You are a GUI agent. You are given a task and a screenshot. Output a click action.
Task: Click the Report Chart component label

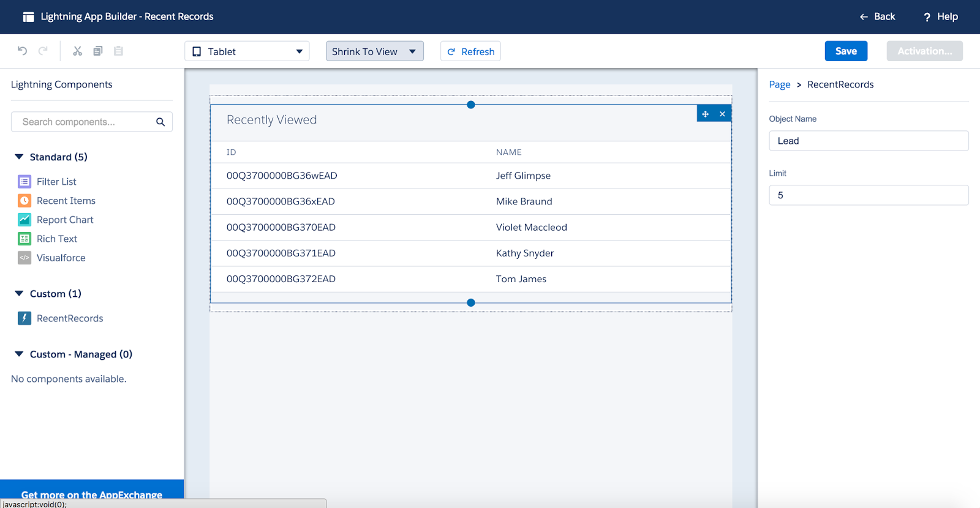click(65, 219)
